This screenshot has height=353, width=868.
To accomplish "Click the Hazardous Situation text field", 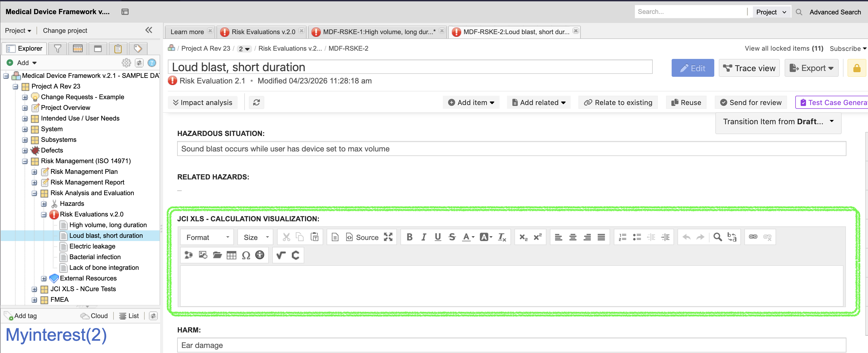I will [511, 149].
